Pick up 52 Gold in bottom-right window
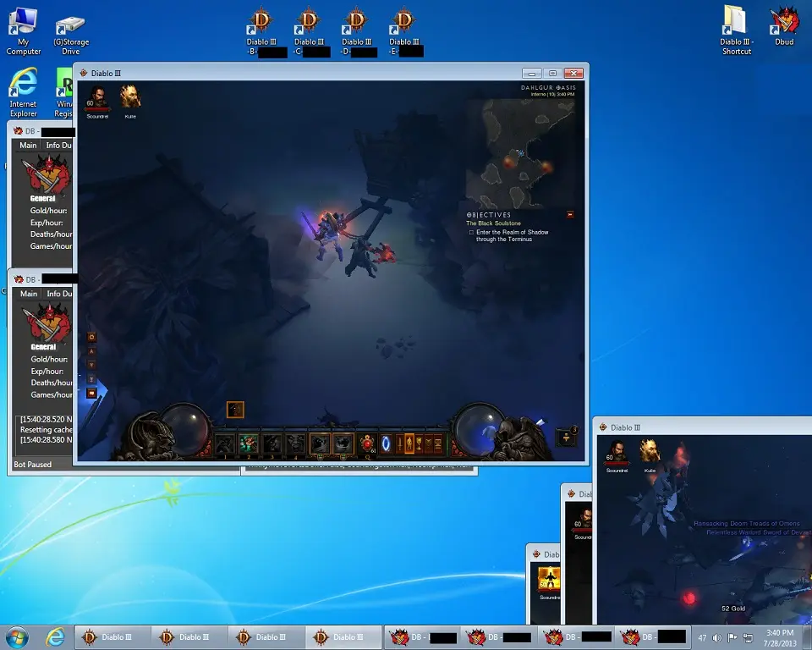 click(x=733, y=608)
